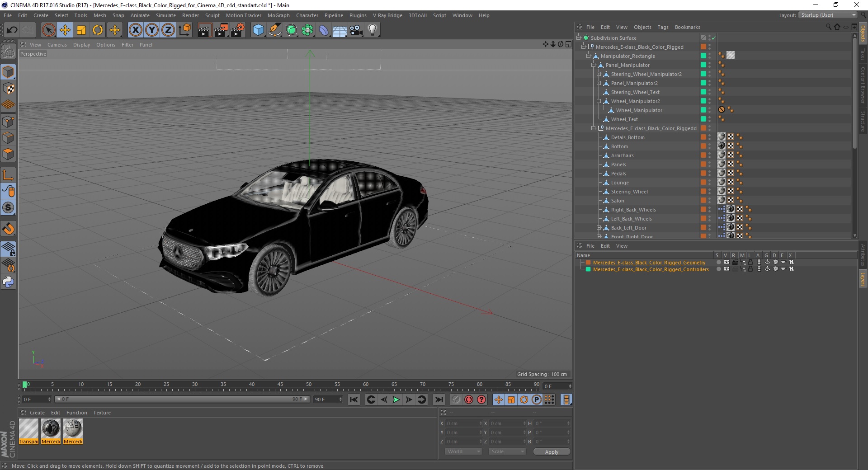Screen dimensions: 868x470
Task: Open the Layout dropdown Startup (User)
Action: (x=828, y=15)
